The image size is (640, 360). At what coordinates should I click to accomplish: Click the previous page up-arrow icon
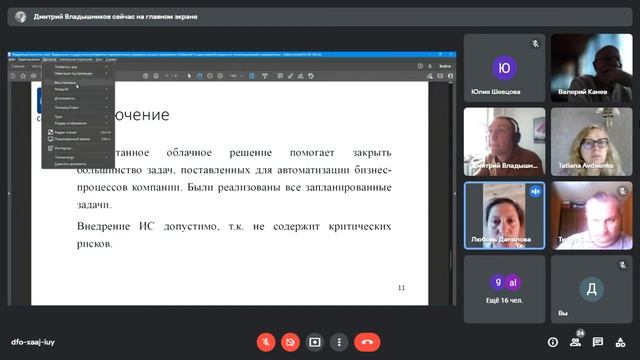pyautogui.click(x=146, y=76)
